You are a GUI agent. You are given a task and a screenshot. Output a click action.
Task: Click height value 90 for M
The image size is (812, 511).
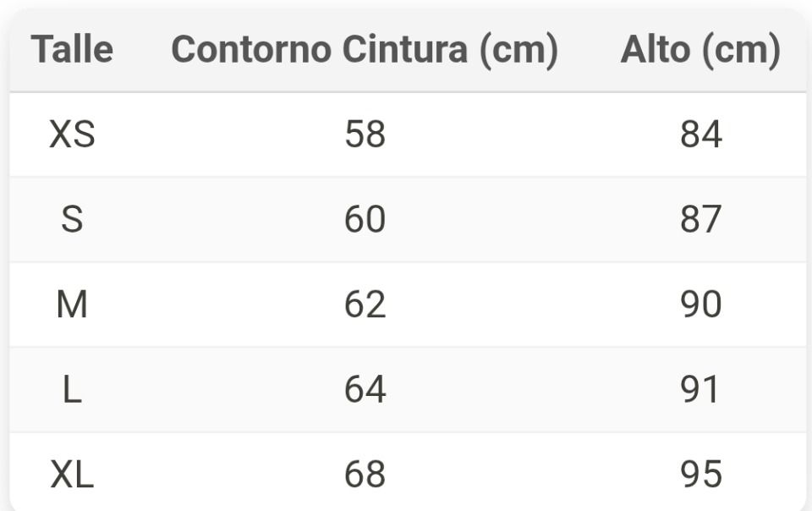(700, 305)
